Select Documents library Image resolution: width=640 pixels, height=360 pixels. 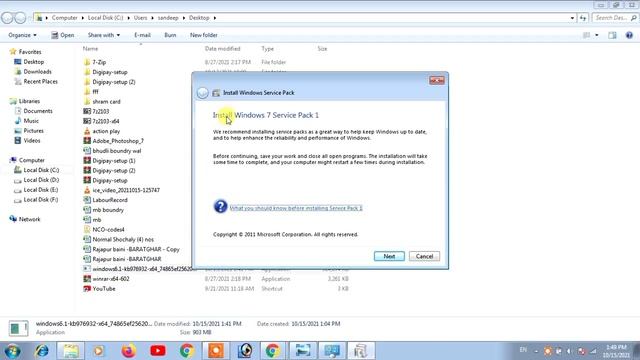tap(38, 111)
